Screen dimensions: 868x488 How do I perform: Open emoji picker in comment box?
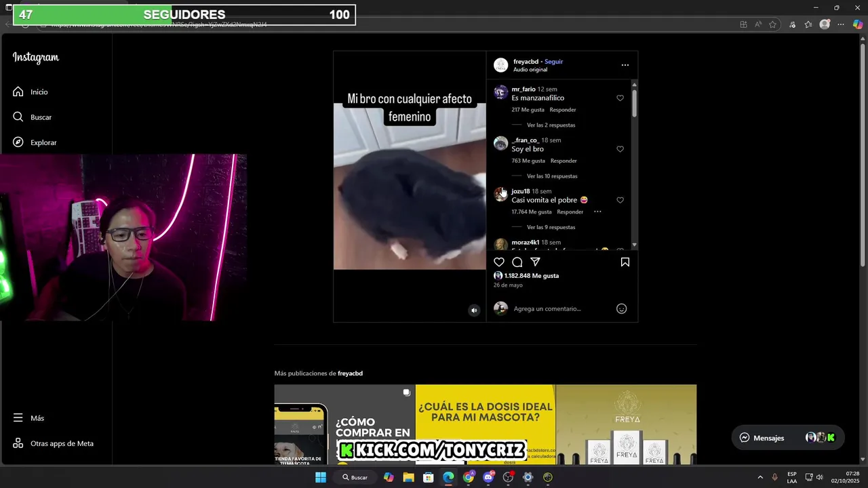[x=621, y=309]
